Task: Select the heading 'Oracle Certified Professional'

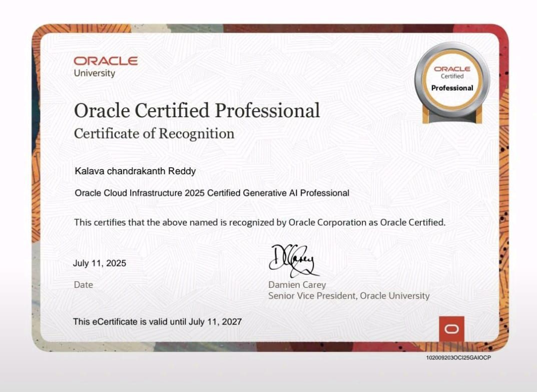Action: pyautogui.click(x=197, y=111)
